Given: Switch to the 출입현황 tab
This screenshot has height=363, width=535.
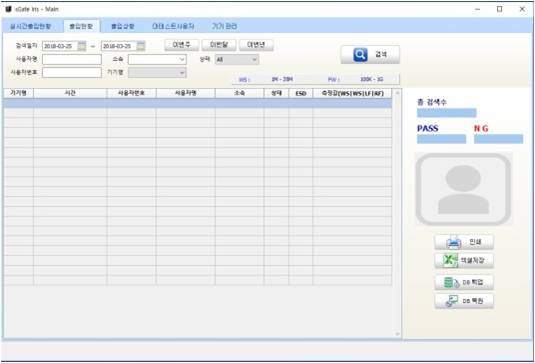Looking at the screenshot, I should point(82,26).
